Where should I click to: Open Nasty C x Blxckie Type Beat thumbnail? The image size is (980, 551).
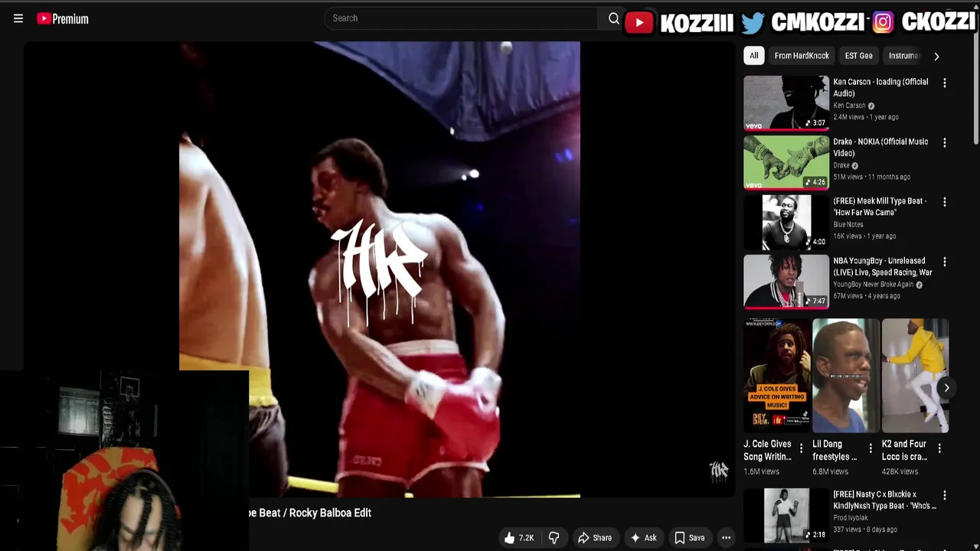pyautogui.click(x=786, y=514)
